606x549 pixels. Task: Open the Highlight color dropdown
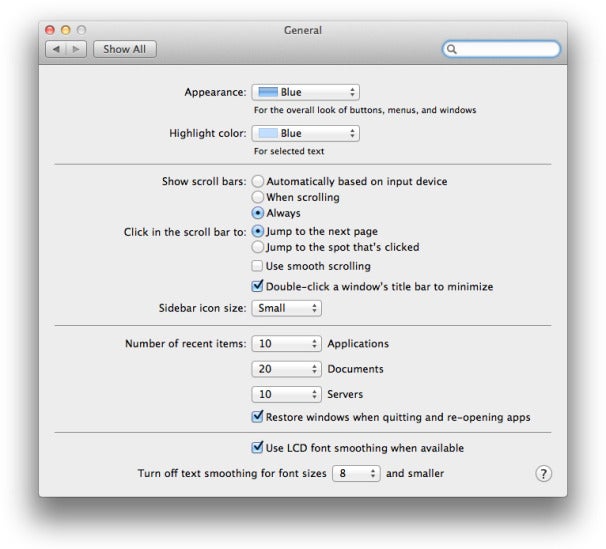[305, 133]
